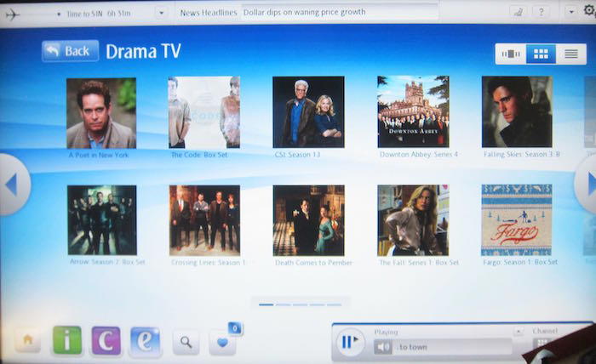The height and width of the screenshot is (364, 596).
Task: Click the News Headlines label
Action: point(209,13)
